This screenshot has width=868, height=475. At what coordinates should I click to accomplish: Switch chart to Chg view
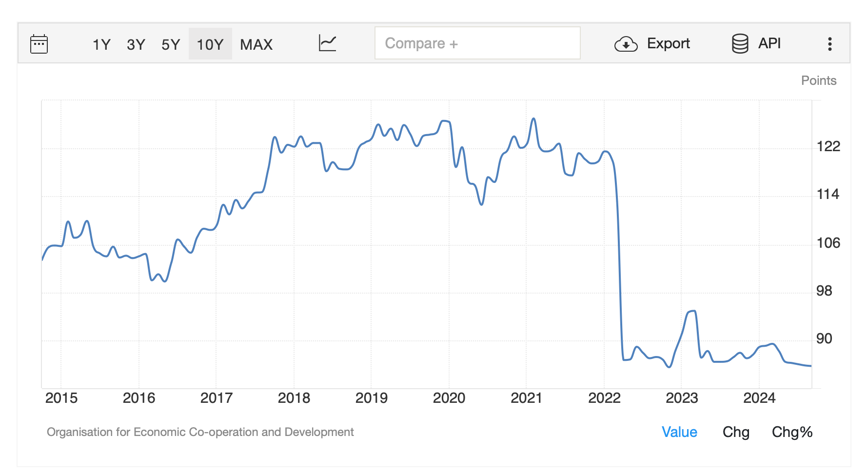click(735, 432)
